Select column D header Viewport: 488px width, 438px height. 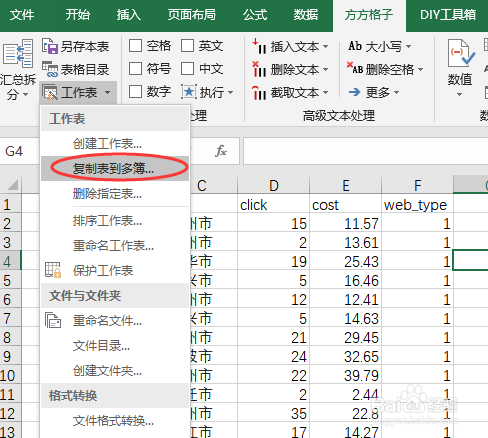click(x=273, y=185)
